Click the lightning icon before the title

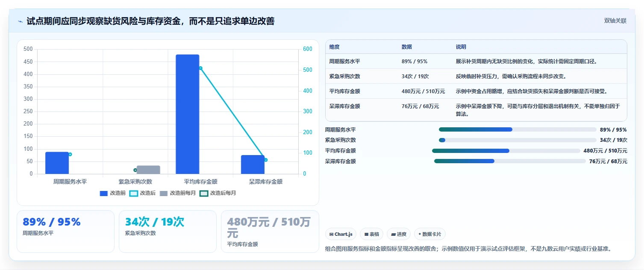point(20,21)
